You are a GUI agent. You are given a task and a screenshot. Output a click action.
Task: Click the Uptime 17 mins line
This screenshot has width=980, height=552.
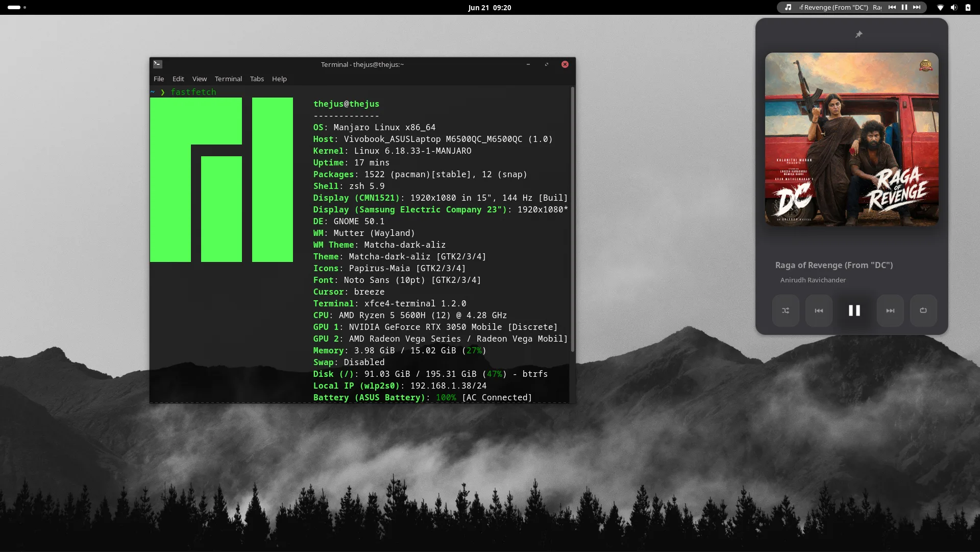[x=351, y=162]
